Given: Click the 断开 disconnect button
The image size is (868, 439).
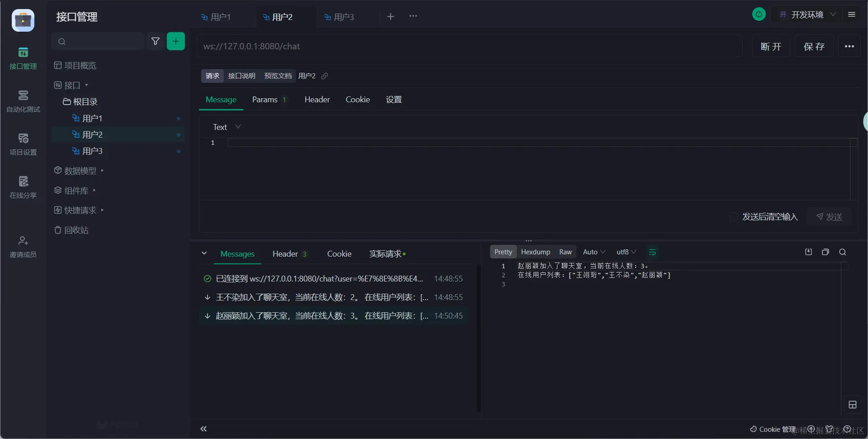Looking at the screenshot, I should click(771, 46).
